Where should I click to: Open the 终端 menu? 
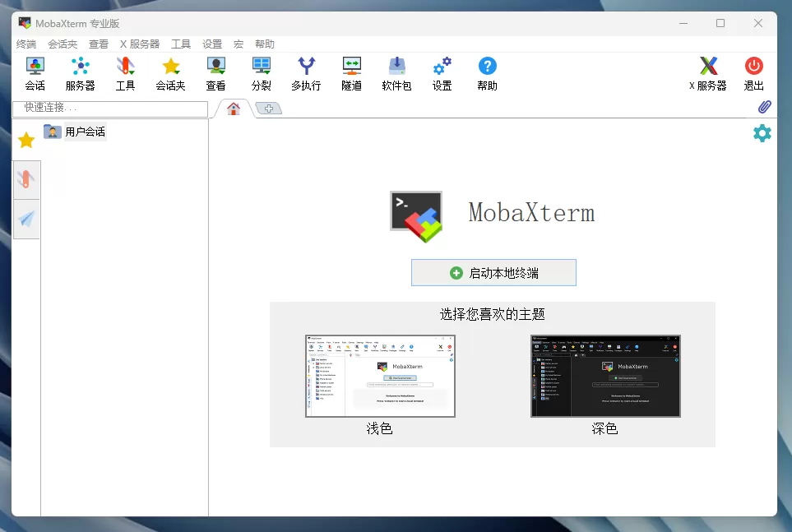tap(26, 44)
